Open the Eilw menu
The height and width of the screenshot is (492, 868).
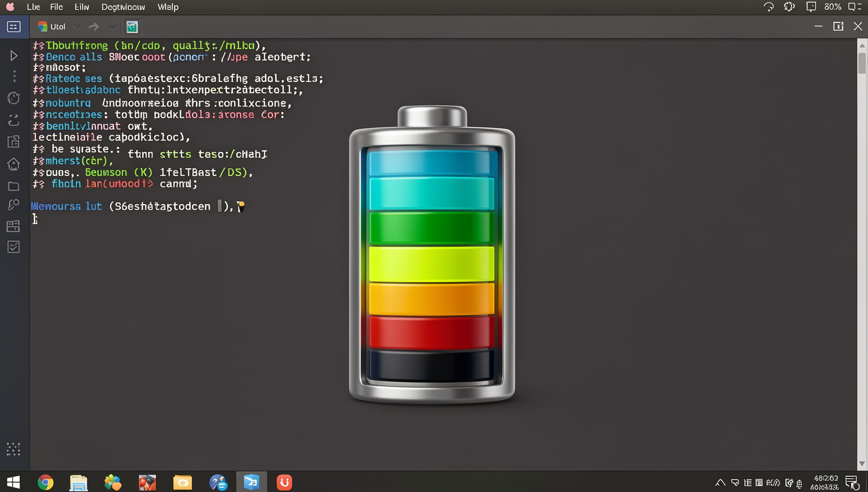point(82,7)
